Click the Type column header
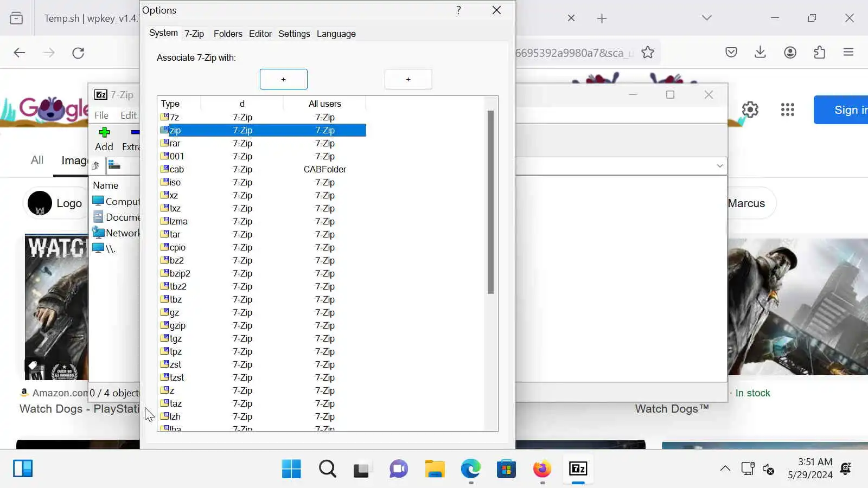868x488 pixels. click(179, 104)
